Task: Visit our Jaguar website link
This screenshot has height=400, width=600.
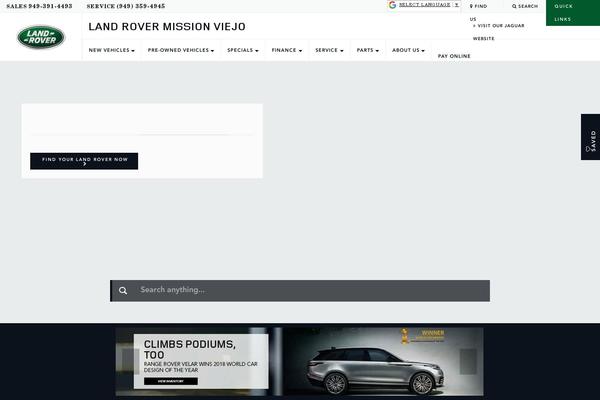Action: tap(498, 32)
